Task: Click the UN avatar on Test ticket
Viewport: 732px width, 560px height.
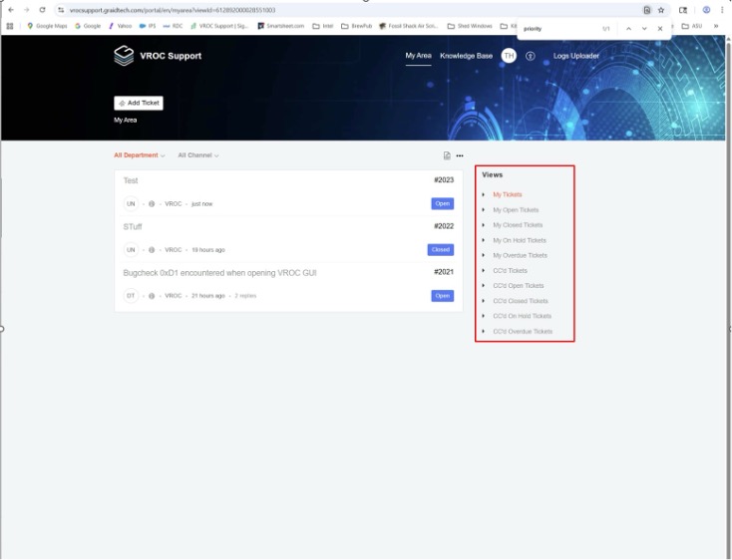Action: tap(131, 203)
